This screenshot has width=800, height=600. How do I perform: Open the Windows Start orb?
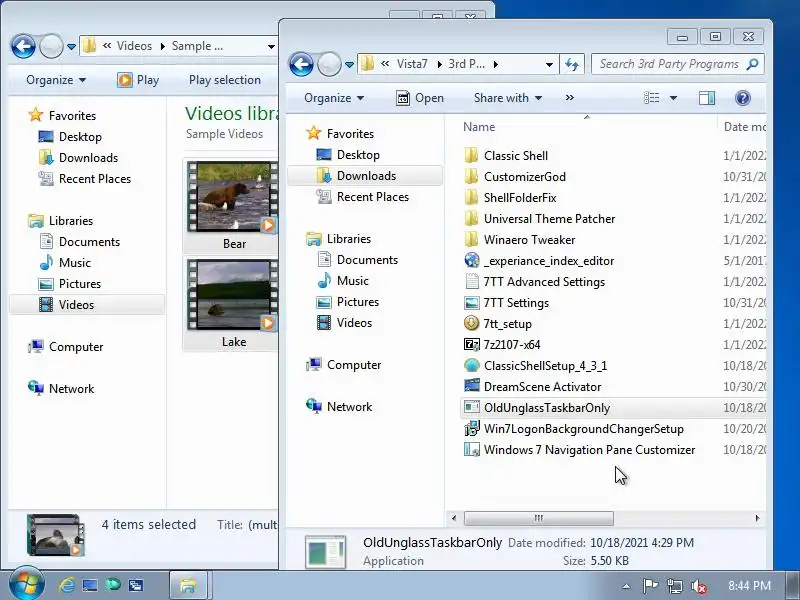pos(26,583)
